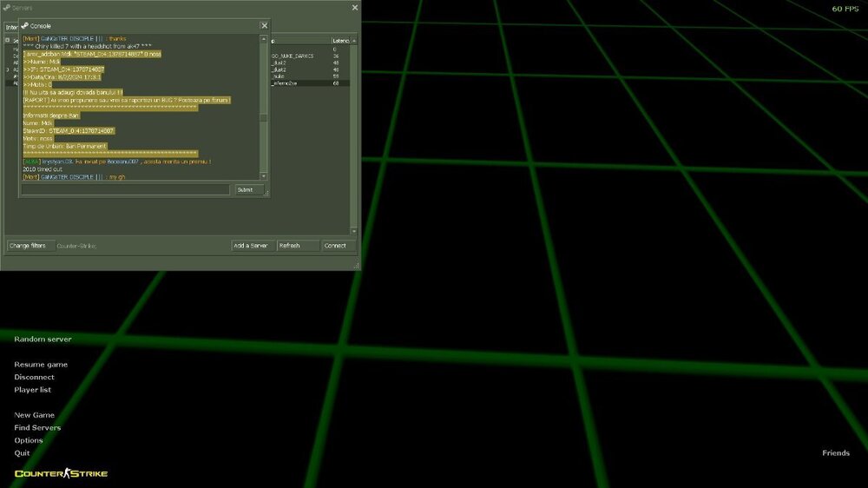Click the Console command input field
The image size is (868, 488).
click(126, 189)
